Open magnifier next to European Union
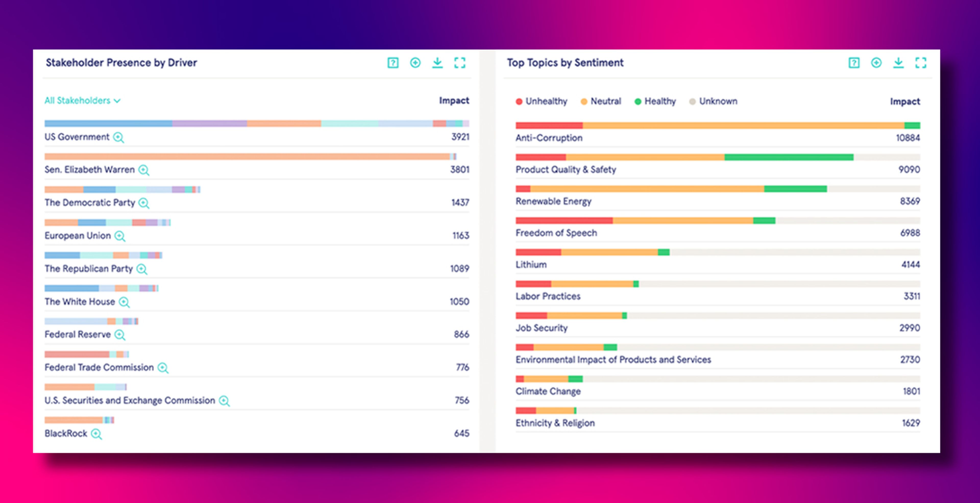The width and height of the screenshot is (980, 503). click(120, 237)
